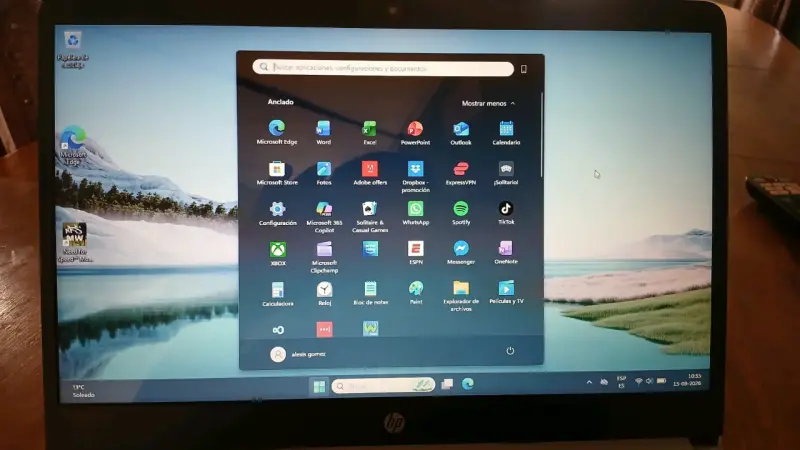Select the Microsoft Edge desktop shortcut
800x450 pixels.
click(73, 146)
